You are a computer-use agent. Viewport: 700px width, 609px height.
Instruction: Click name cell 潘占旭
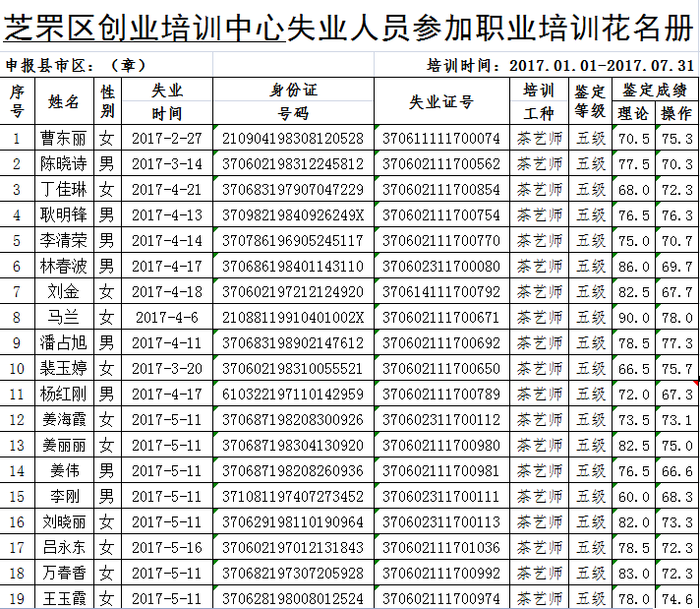(x=64, y=342)
